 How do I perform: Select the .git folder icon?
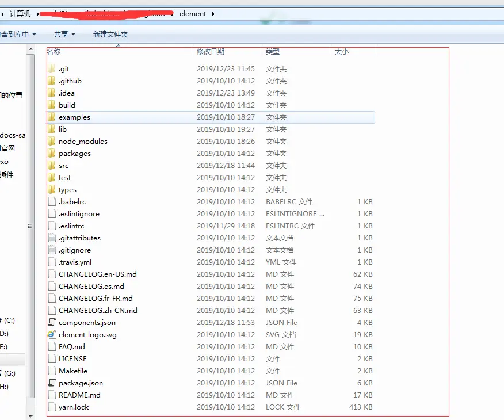pos(51,69)
